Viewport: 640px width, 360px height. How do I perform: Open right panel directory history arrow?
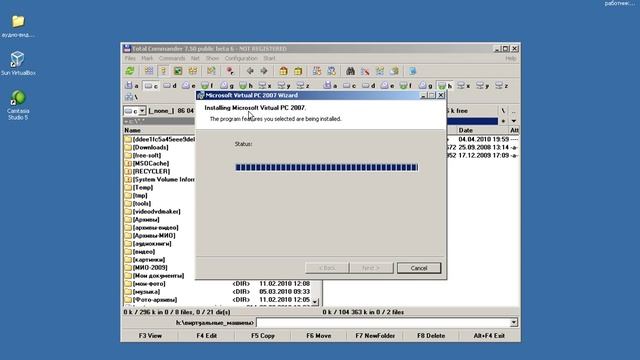tap(513, 121)
